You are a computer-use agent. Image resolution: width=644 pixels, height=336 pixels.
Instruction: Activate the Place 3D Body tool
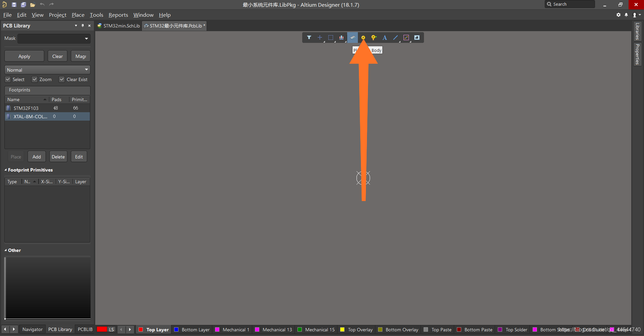point(352,38)
